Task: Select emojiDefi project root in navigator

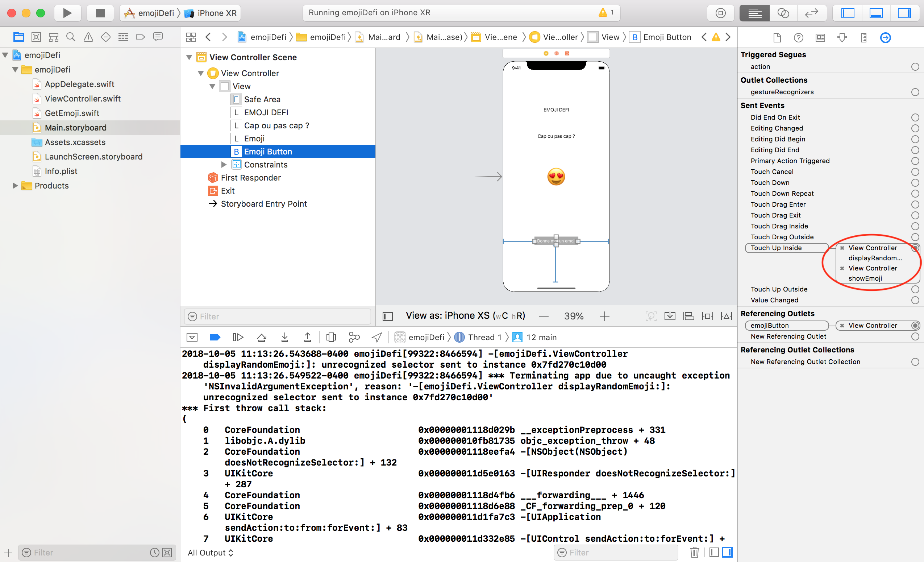Action: (41, 55)
